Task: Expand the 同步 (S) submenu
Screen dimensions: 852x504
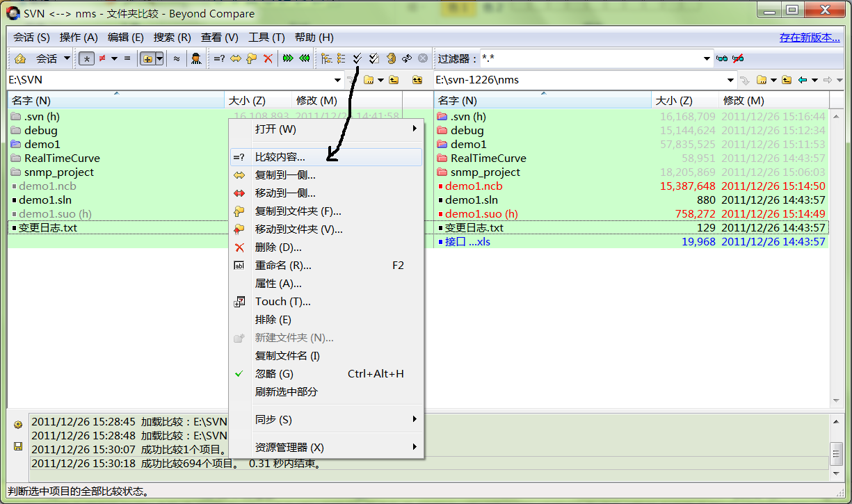Action: [326, 420]
